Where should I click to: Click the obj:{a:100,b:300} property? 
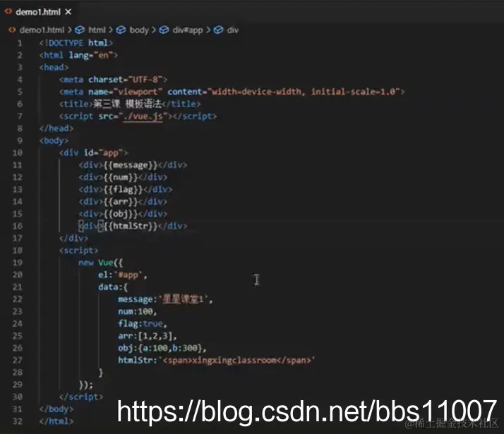[162, 348]
